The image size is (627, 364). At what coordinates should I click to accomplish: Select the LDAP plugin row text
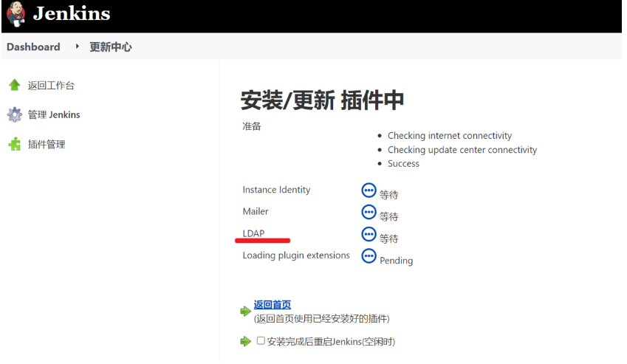(253, 233)
